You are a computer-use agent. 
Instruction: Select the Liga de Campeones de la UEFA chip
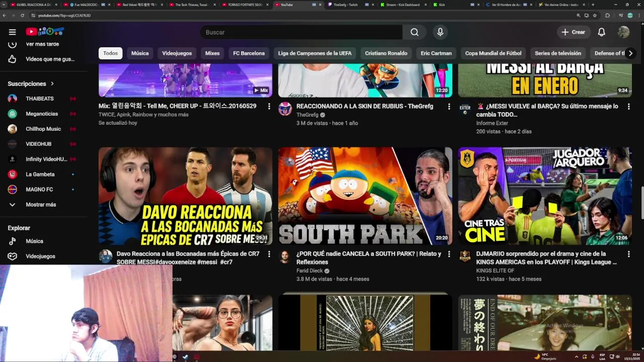tap(315, 53)
